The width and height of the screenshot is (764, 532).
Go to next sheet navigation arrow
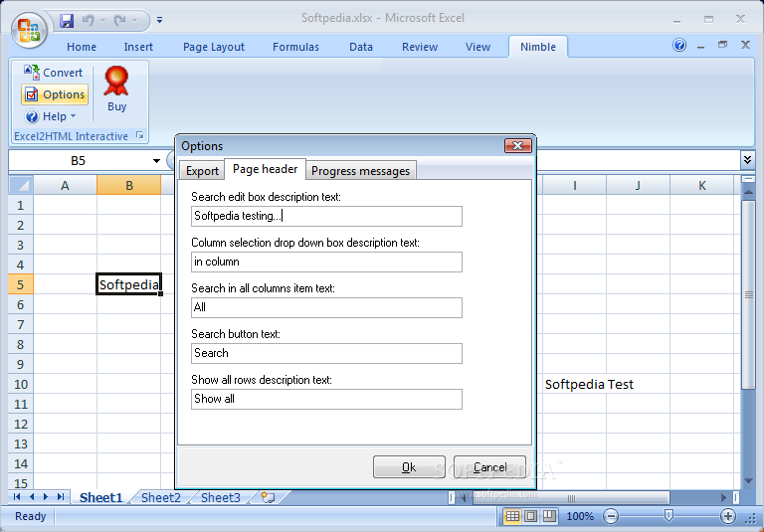click(46, 497)
